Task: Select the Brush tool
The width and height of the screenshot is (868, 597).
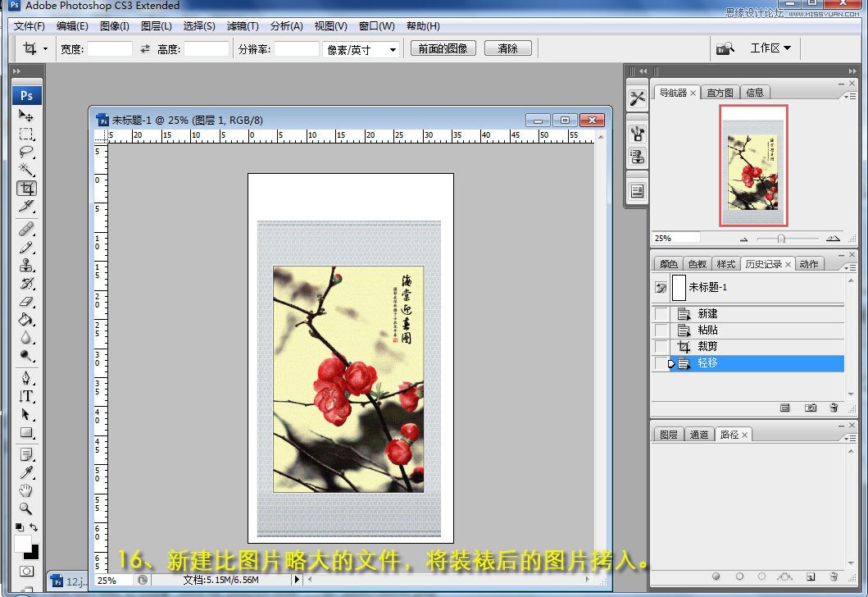Action: (26, 248)
